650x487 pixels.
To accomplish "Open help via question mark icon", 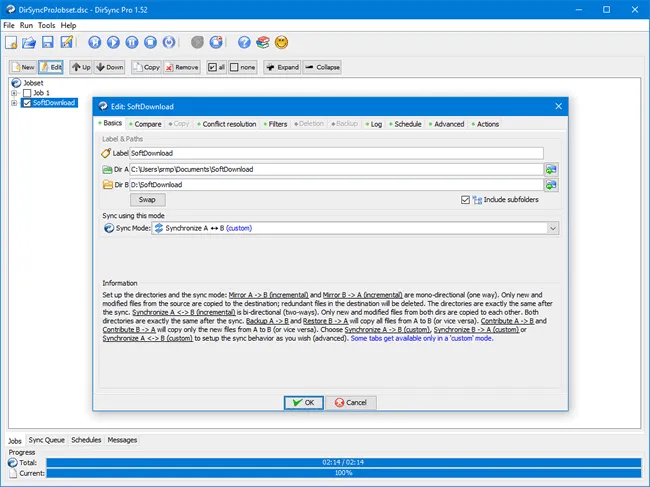I will [x=244, y=42].
